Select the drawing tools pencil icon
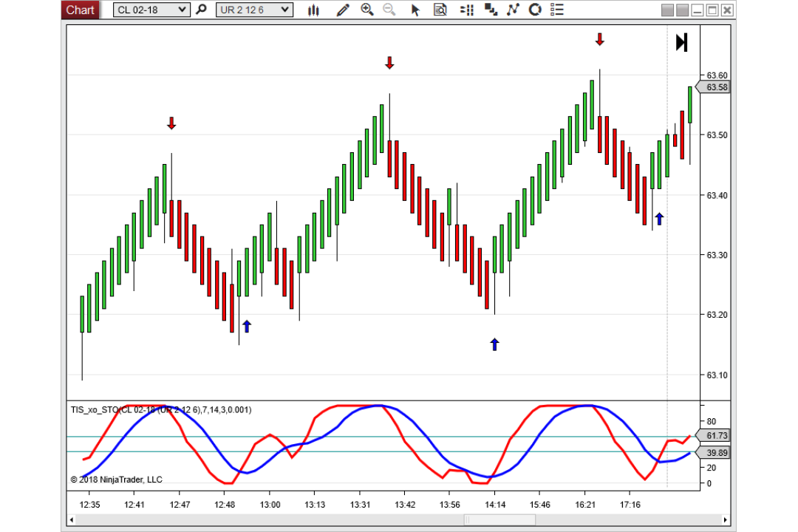This screenshot has width=798, height=532. pyautogui.click(x=343, y=10)
